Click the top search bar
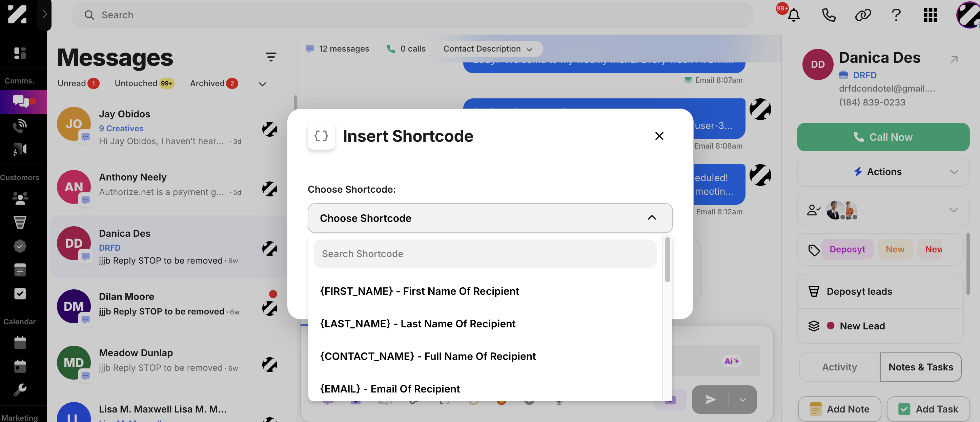 pyautogui.click(x=412, y=15)
